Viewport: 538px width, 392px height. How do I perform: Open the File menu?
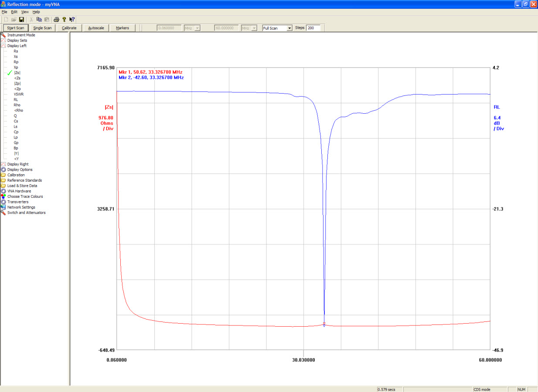(x=4, y=12)
